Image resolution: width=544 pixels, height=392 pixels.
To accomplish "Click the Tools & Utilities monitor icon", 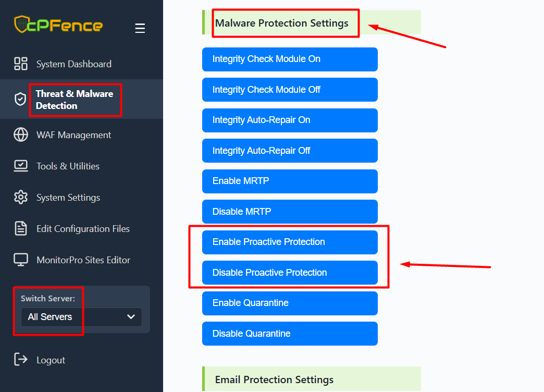I will tap(21, 166).
